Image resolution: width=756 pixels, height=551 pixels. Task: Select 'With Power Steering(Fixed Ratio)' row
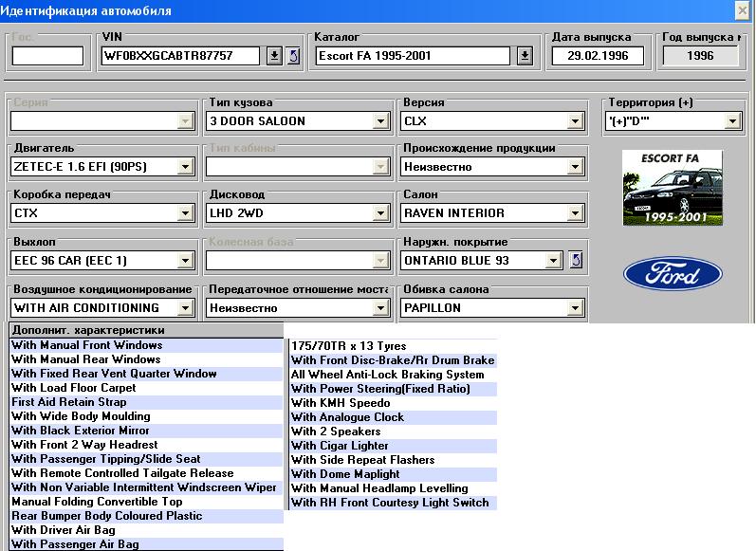tap(380, 389)
